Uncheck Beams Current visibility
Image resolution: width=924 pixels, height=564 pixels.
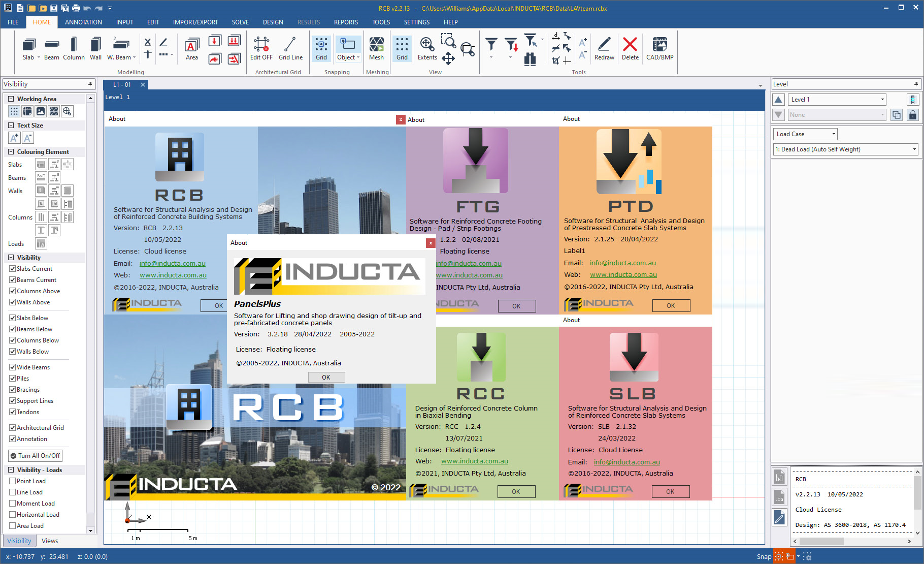pyautogui.click(x=12, y=280)
